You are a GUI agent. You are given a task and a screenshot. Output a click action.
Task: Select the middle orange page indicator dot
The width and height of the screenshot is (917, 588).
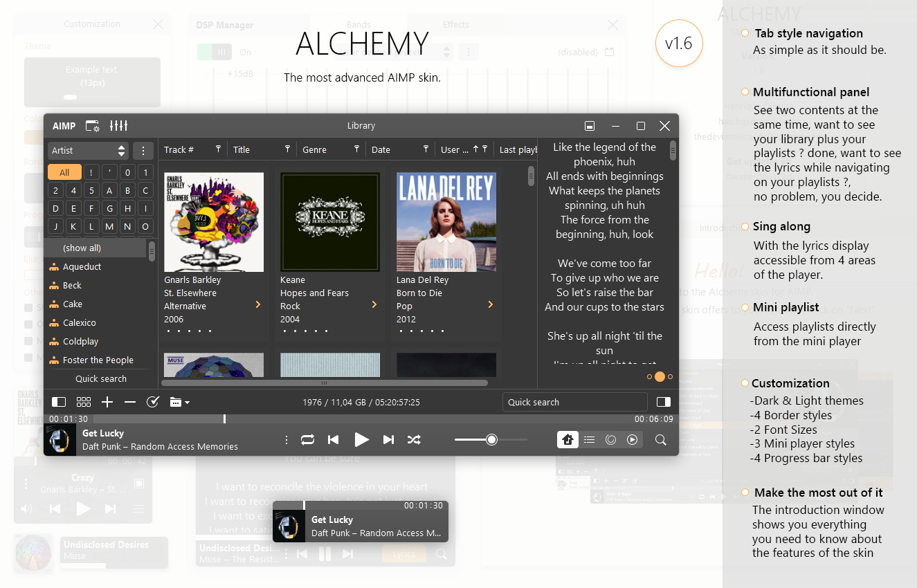click(x=660, y=377)
